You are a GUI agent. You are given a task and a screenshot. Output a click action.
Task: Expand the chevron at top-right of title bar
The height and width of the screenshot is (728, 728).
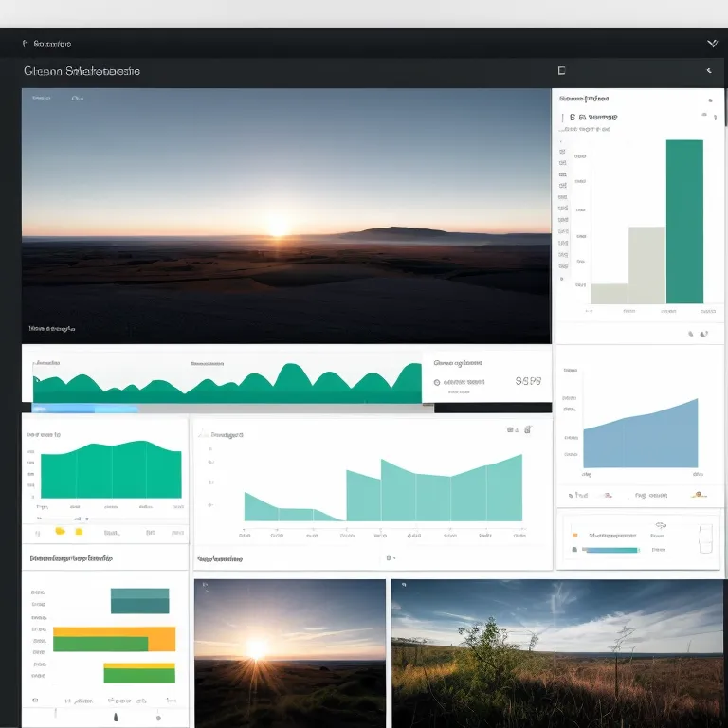coord(713,43)
